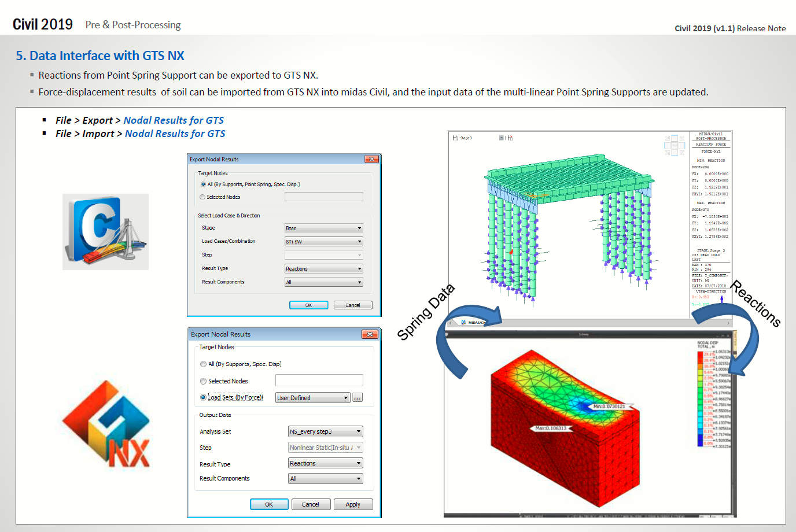
Task: Click the 'Min:0.0730121' label on soil model
Action: click(x=609, y=407)
